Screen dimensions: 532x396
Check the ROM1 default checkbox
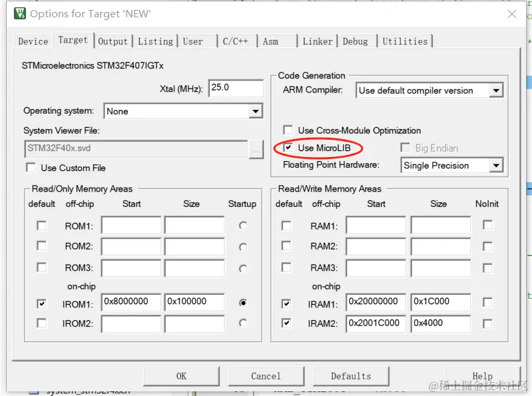(41, 226)
